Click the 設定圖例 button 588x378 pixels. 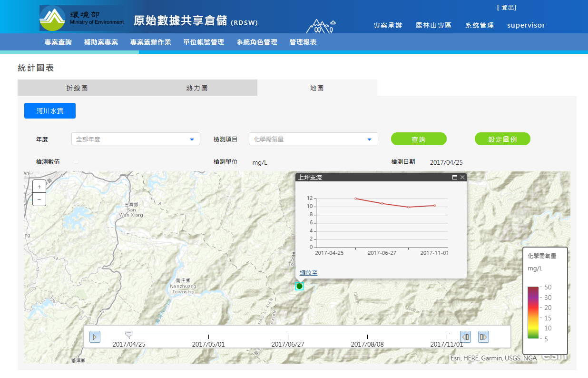click(x=502, y=139)
